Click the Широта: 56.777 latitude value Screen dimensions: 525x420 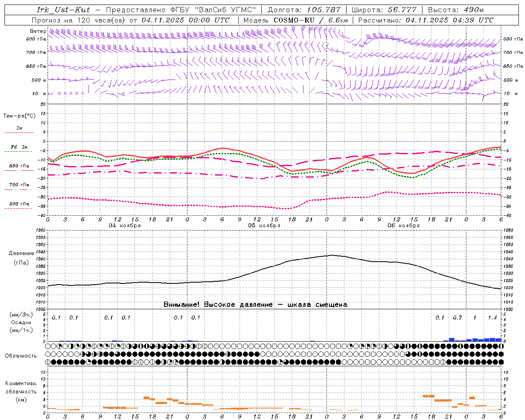click(x=384, y=10)
